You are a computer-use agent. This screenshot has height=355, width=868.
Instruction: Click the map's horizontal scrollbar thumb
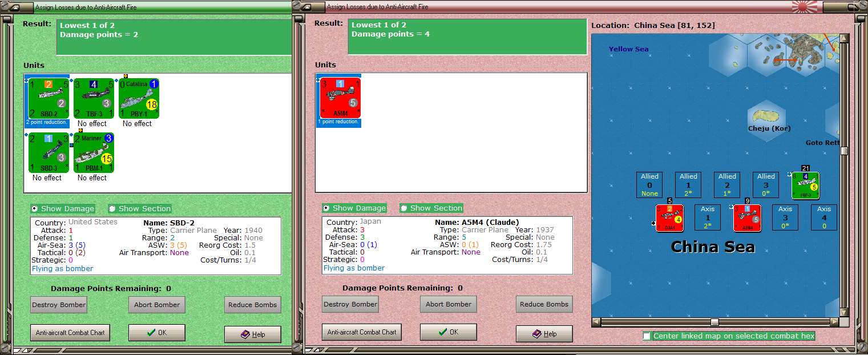click(x=714, y=322)
